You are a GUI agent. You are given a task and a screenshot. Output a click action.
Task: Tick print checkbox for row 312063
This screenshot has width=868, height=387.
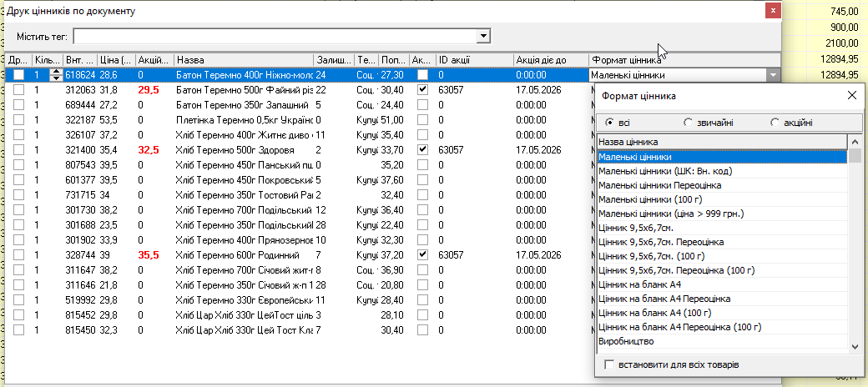click(19, 89)
